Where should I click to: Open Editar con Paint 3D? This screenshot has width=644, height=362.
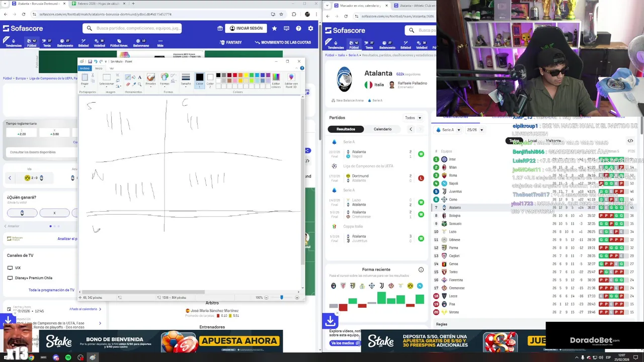pyautogui.click(x=291, y=80)
